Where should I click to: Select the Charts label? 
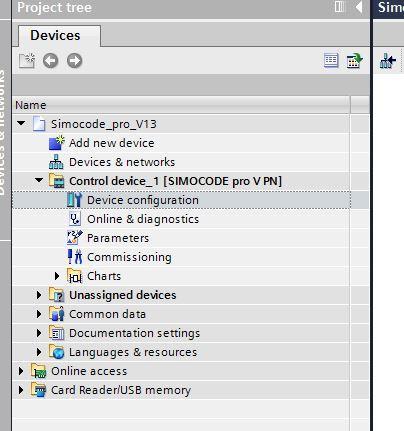pos(104,276)
